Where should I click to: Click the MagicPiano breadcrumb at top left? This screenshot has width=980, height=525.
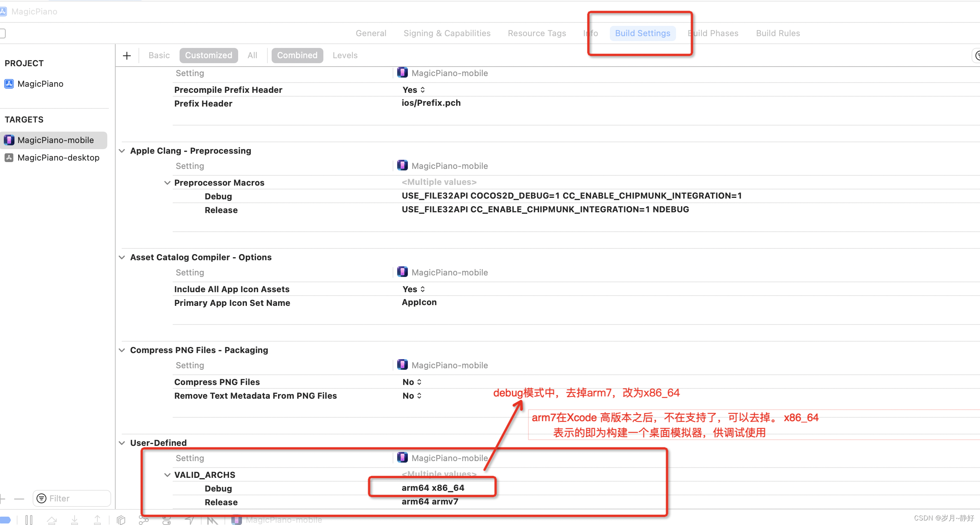(x=34, y=11)
